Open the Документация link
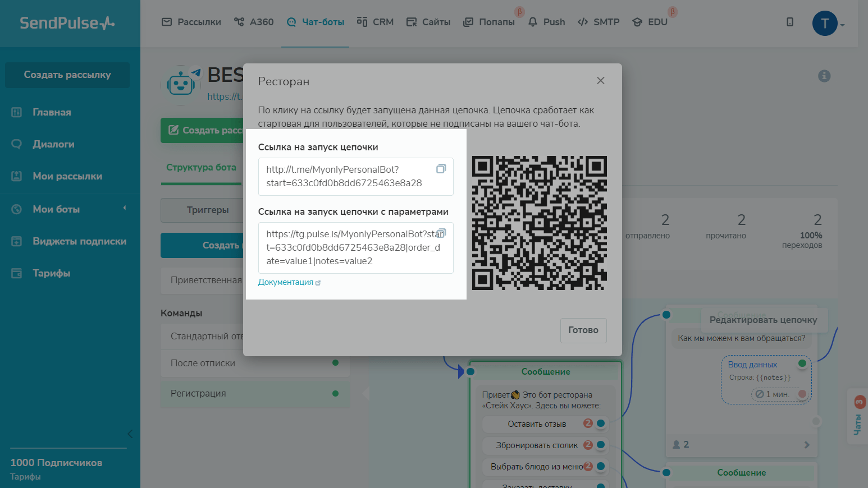 click(x=289, y=282)
